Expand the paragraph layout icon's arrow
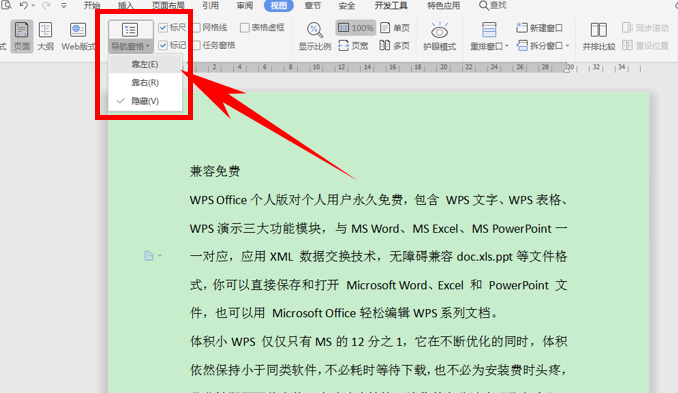The image size is (678, 393). pos(160,256)
